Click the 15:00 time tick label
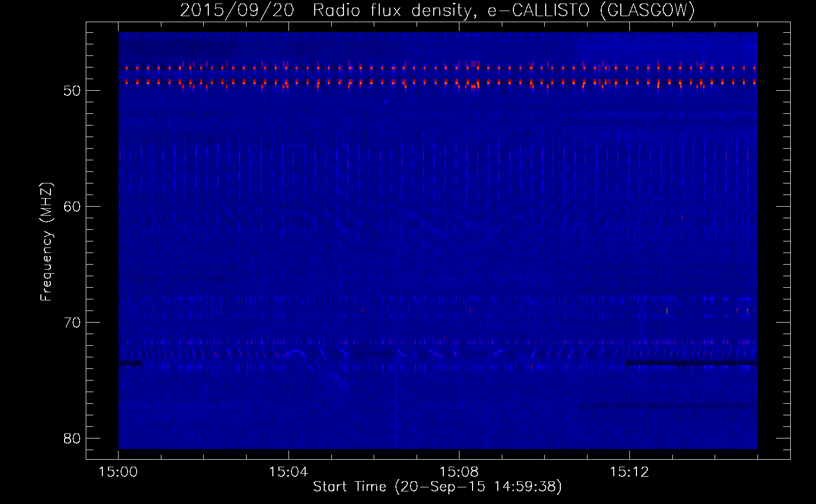816x504 pixels. tap(118, 472)
